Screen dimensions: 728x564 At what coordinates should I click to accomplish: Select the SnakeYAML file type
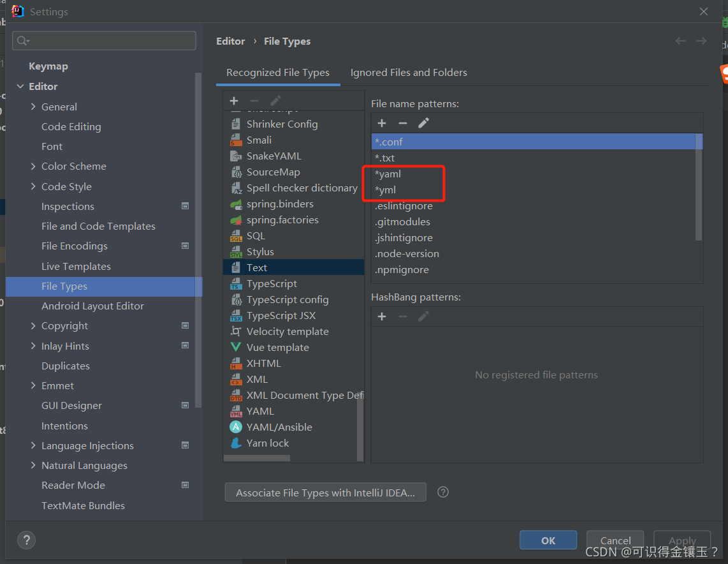click(x=293, y=156)
